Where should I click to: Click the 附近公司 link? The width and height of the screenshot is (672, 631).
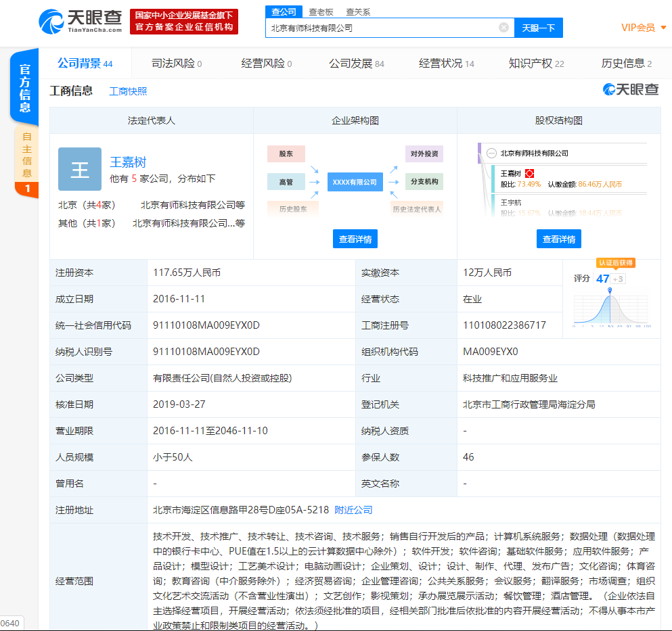point(353,510)
